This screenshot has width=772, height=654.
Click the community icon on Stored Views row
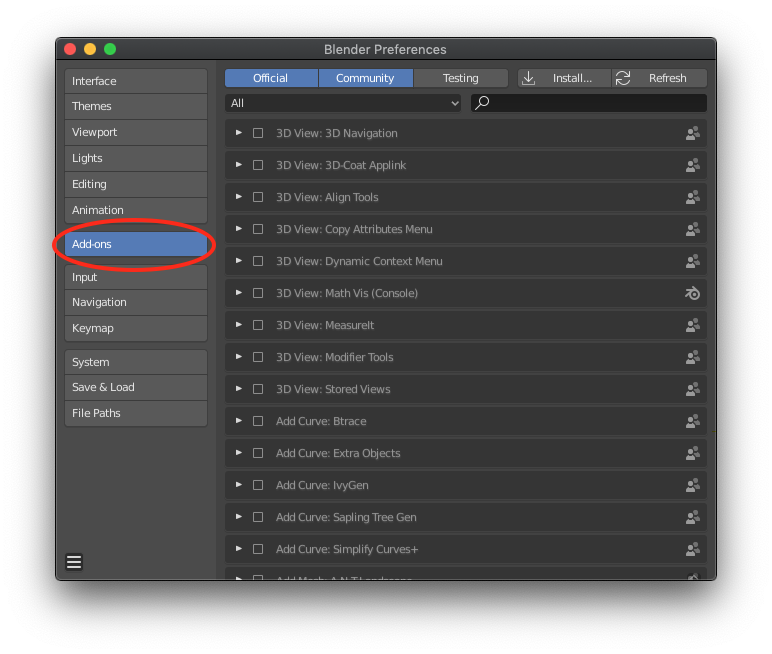tap(693, 390)
